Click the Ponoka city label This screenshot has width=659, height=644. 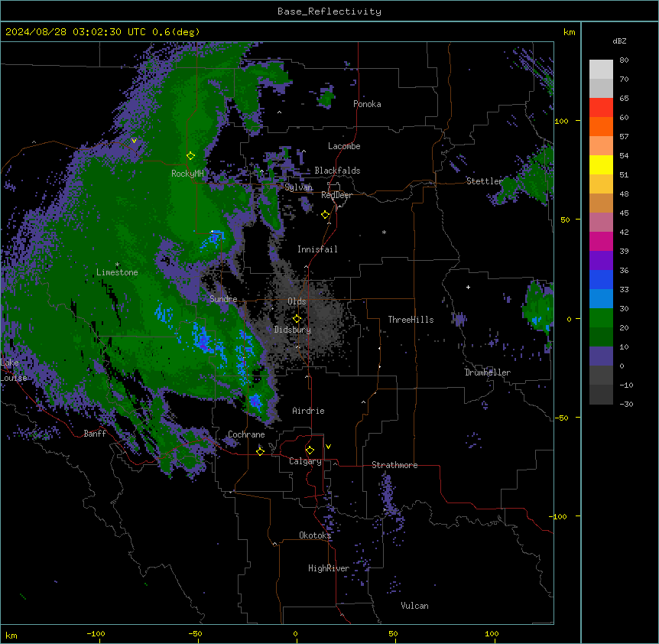367,104
